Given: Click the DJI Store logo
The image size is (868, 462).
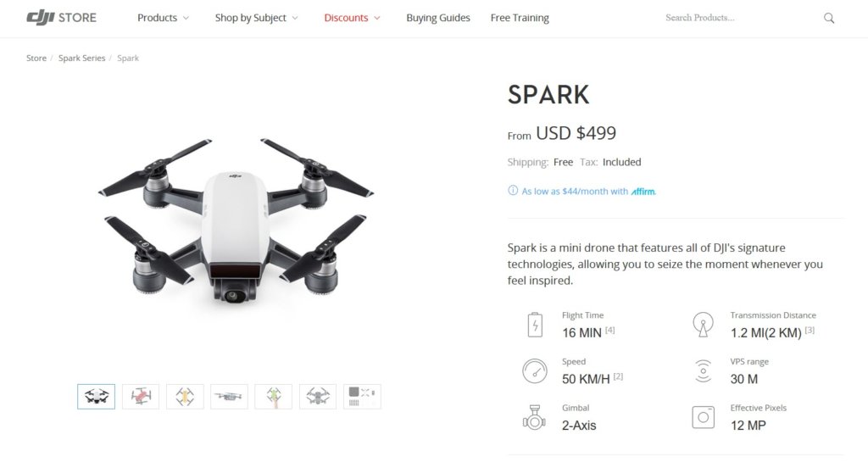Looking at the screenshot, I should [61, 18].
